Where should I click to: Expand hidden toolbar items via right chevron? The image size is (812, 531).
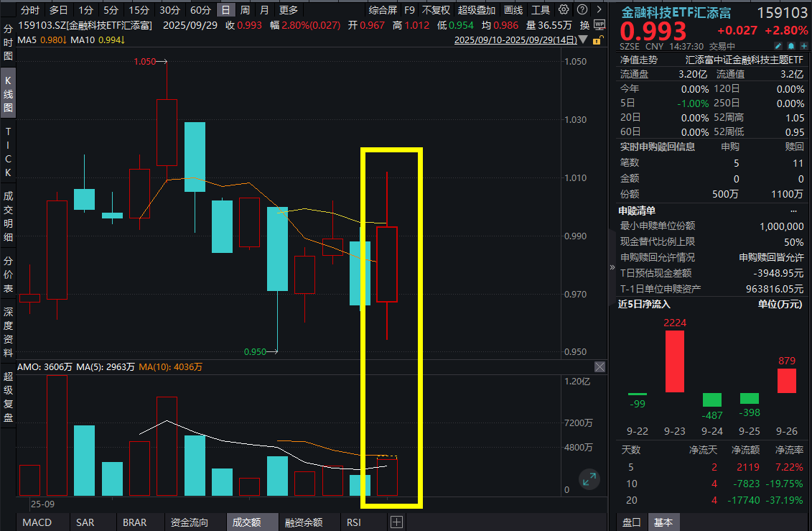pyautogui.click(x=599, y=10)
